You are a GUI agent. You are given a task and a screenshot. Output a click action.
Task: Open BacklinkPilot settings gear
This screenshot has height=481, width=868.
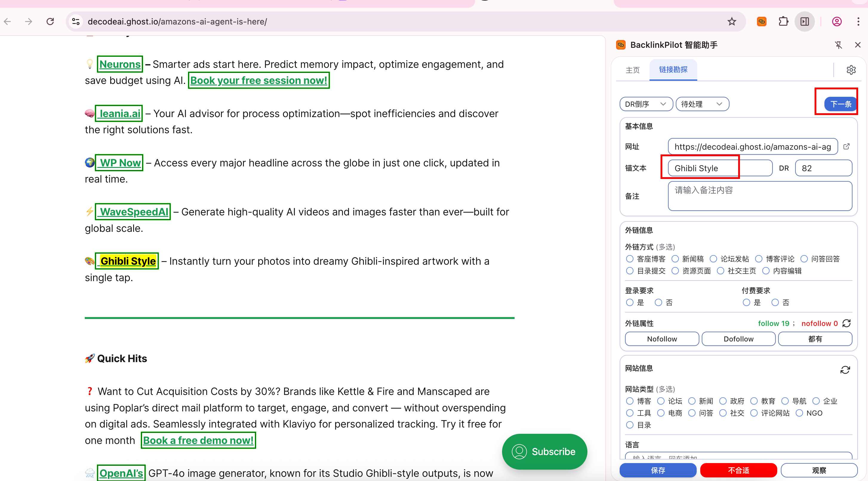(851, 70)
